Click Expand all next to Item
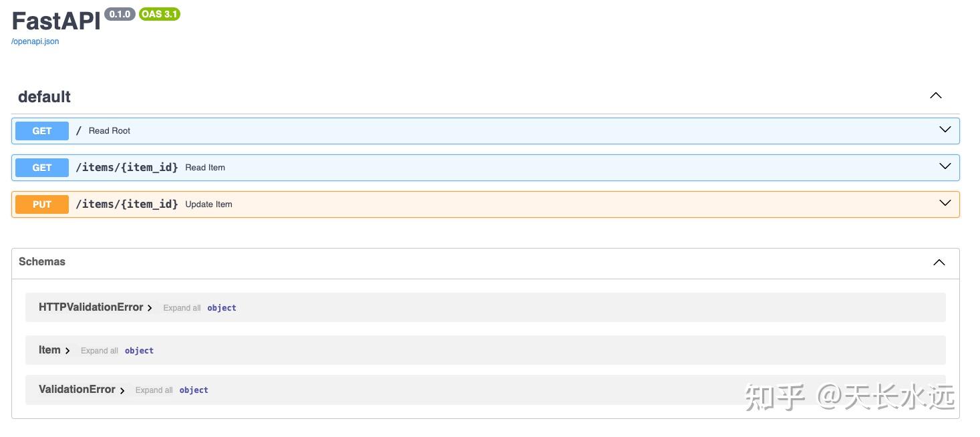Screen dimensions: 980x437 click(100, 351)
